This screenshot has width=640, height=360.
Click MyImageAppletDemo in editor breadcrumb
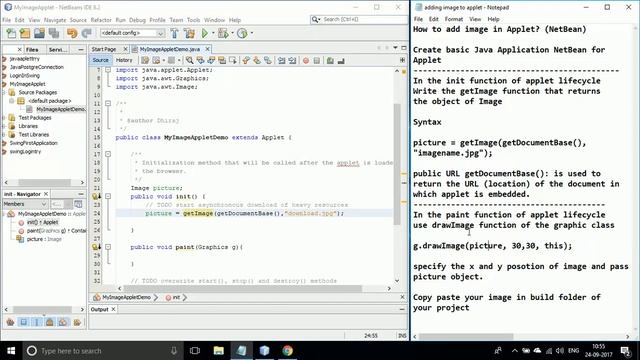(126, 297)
